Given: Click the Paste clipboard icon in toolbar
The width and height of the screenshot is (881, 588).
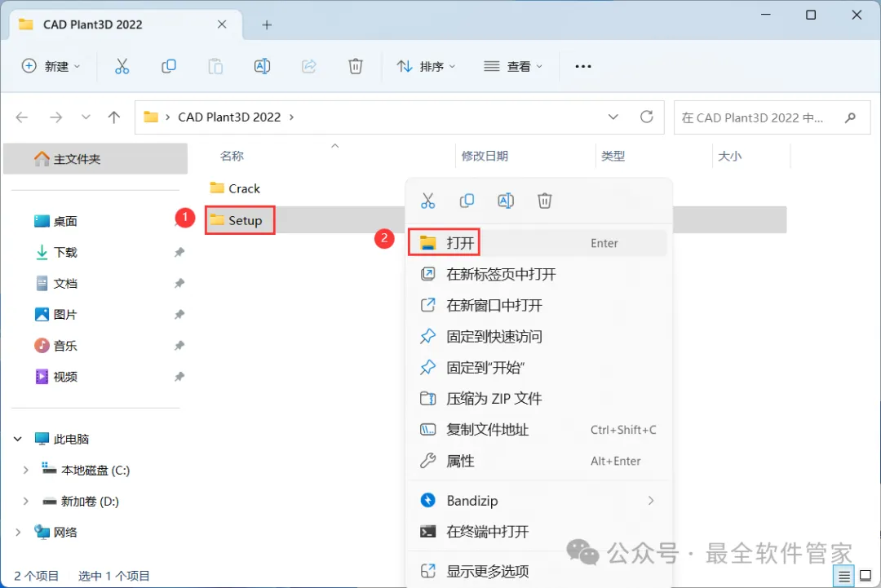Looking at the screenshot, I should click(x=215, y=66).
